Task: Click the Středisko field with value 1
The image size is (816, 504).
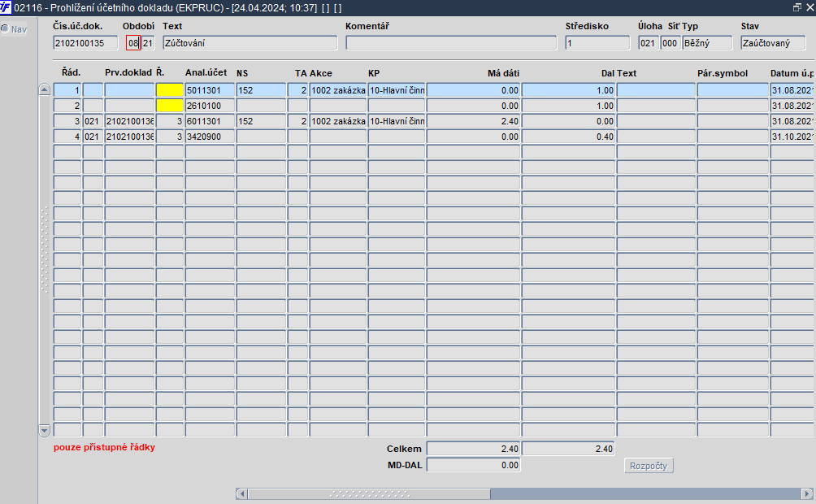Action: pos(597,43)
